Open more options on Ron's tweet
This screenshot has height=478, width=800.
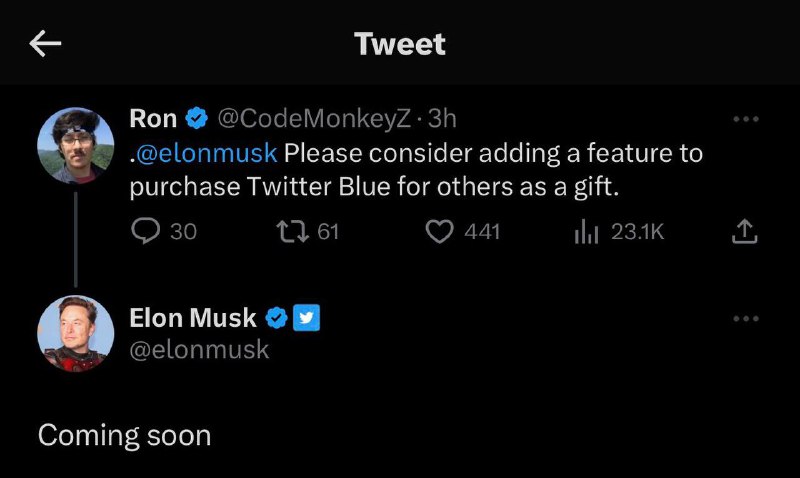745,119
